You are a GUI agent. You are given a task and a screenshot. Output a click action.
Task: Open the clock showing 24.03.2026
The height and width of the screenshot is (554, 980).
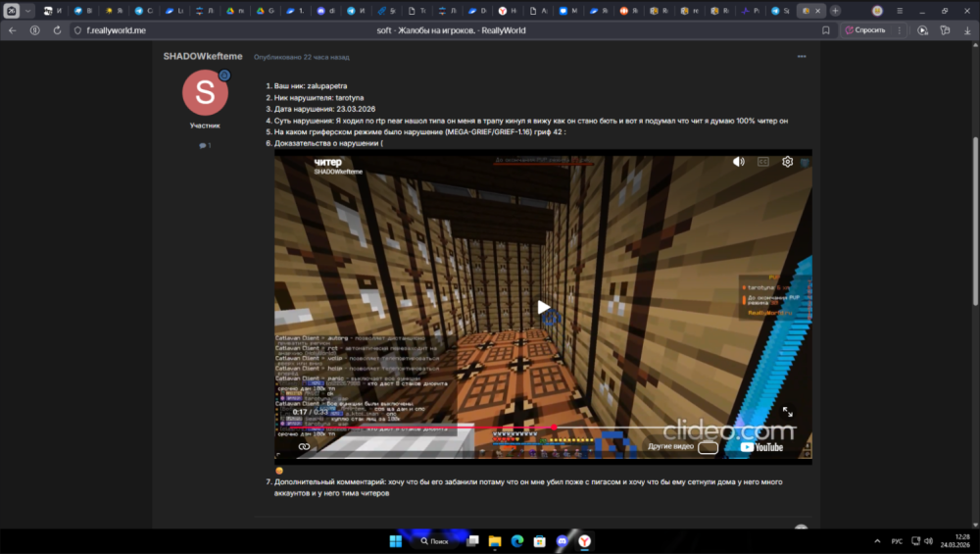pyautogui.click(x=955, y=541)
